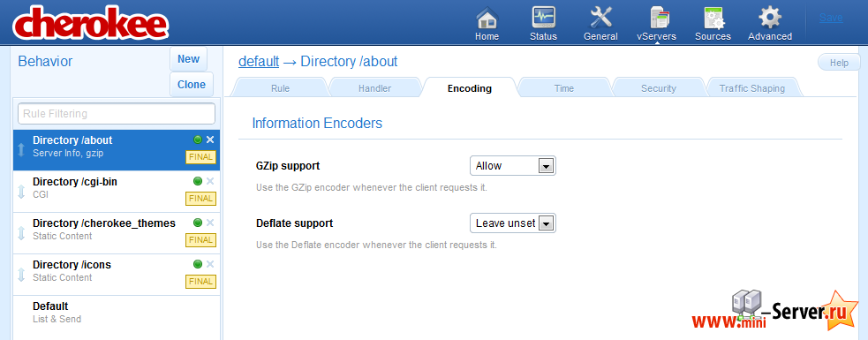Toggle active state of Directory /icons rule

(198, 264)
